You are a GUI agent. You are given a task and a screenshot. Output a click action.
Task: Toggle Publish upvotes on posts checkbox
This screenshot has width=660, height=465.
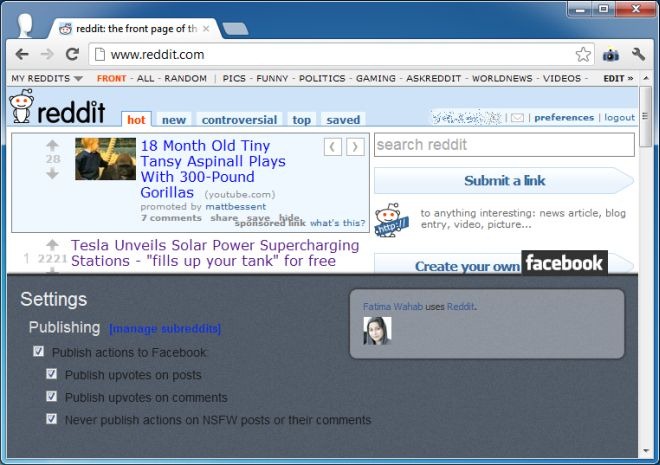(51, 374)
